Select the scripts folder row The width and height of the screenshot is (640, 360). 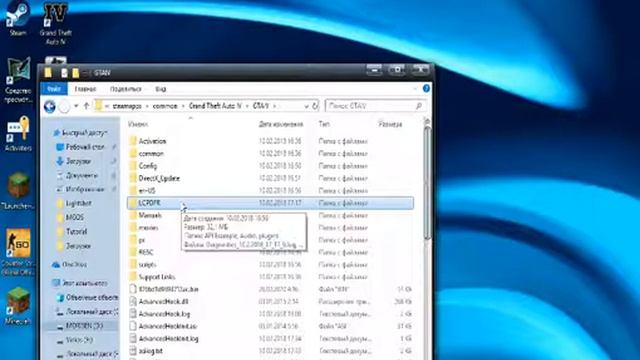(270, 265)
